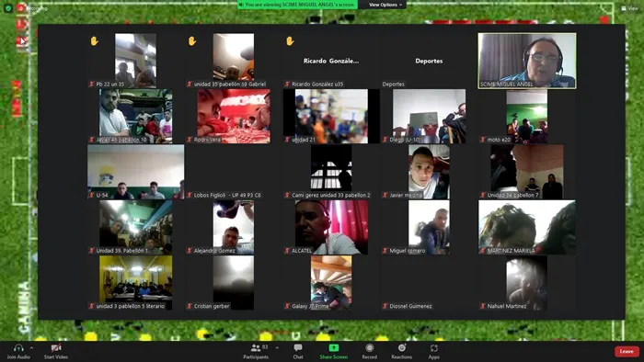
Task: Switch layout with the View button
Action: [x=629, y=8]
